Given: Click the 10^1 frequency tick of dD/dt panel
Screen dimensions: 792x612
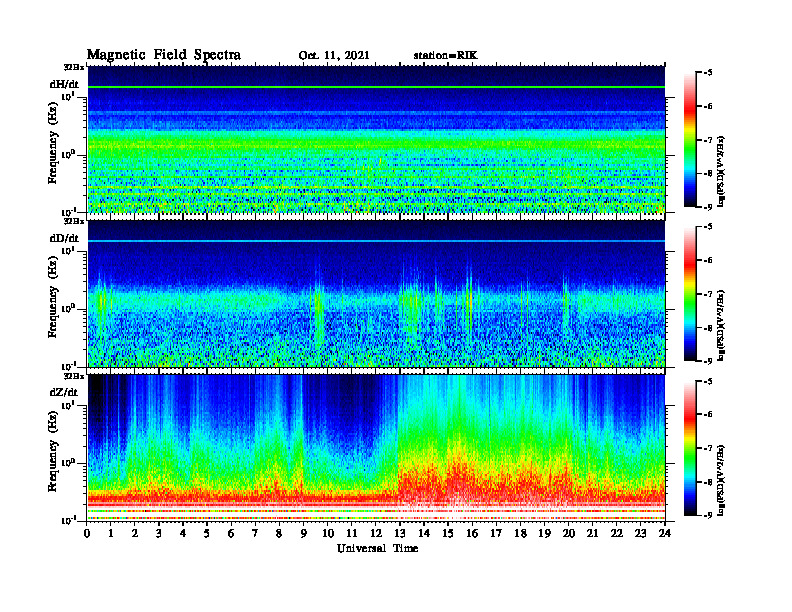Looking at the screenshot, I should tap(69, 250).
